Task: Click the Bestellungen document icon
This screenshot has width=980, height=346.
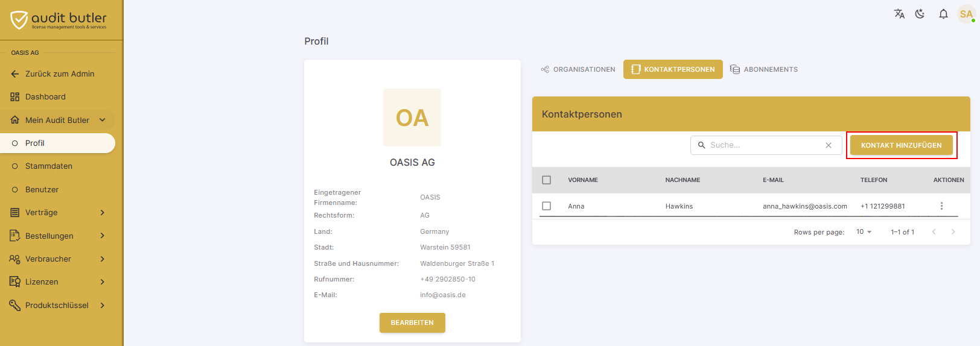Action: point(15,236)
